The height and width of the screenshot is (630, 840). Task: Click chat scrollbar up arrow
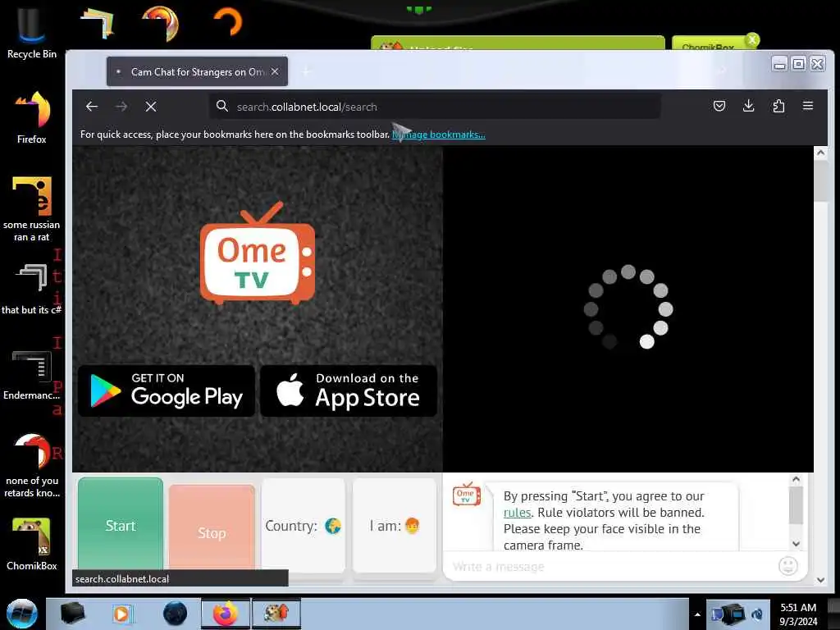(796, 479)
